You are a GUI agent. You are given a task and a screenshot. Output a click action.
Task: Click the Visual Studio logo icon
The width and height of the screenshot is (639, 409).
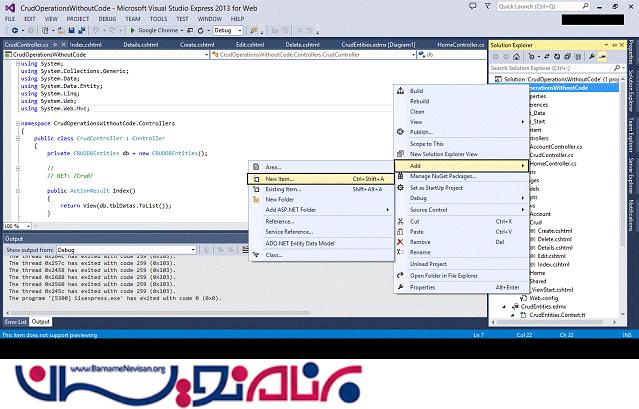coord(10,8)
